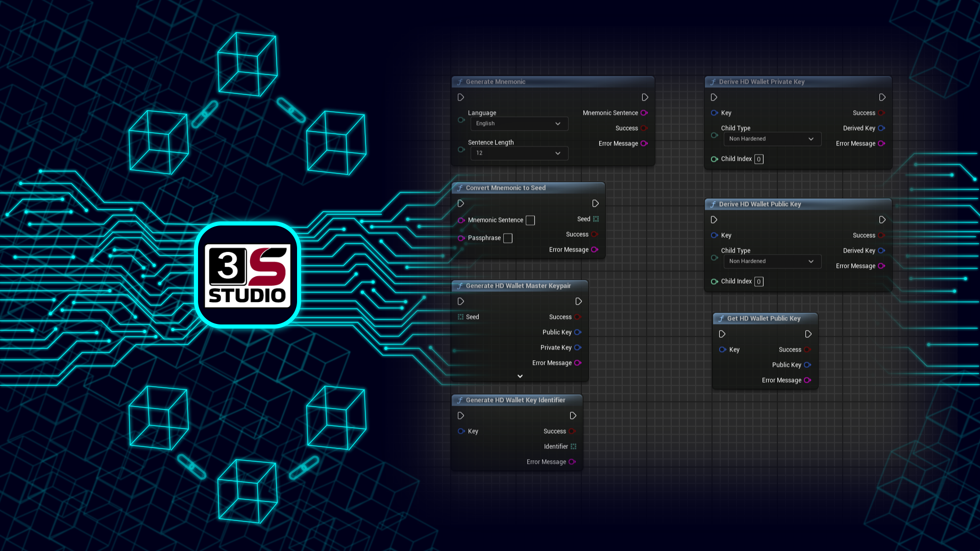Screen dimensions: 980x551
Task: Click output exec pin on Generate Mnemonic node
Action: coord(645,97)
